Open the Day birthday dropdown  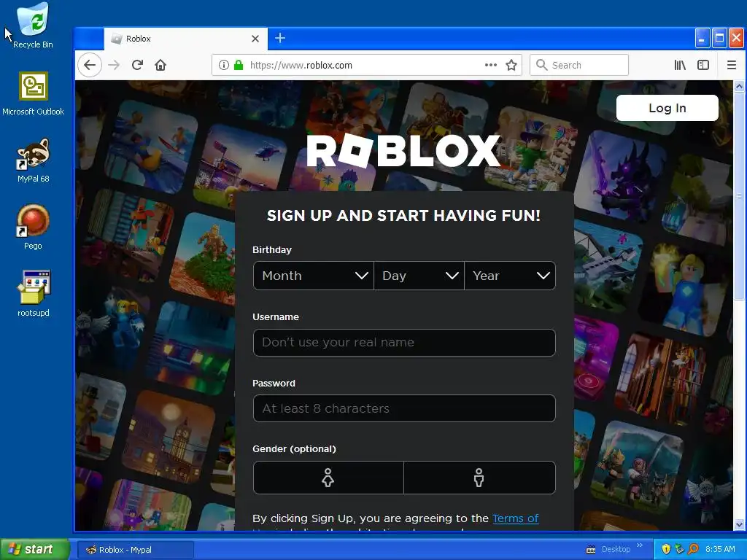419,276
